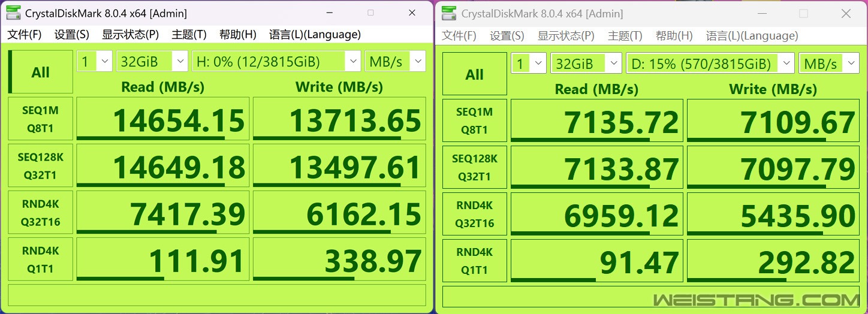Open 设置(S) menu in left window

[x=72, y=35]
